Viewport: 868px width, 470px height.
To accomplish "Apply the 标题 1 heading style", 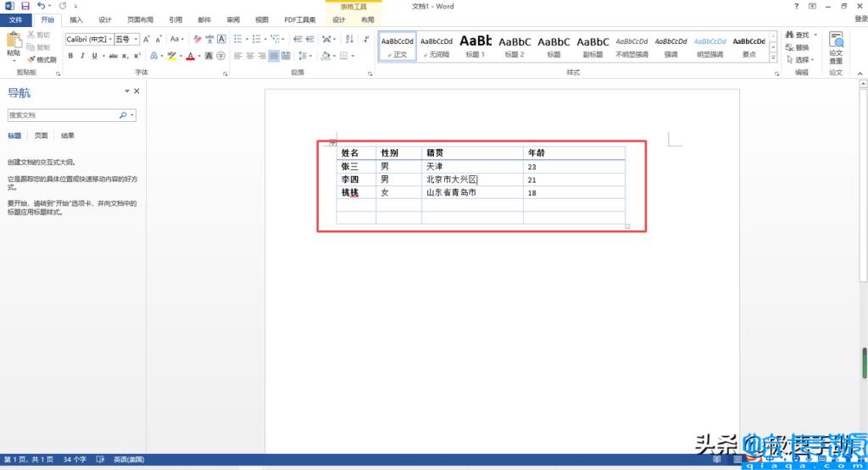I will point(475,47).
